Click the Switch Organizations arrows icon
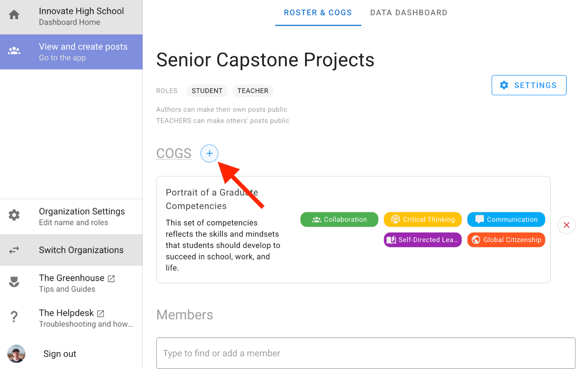This screenshot has height=369, width=588. (x=14, y=250)
